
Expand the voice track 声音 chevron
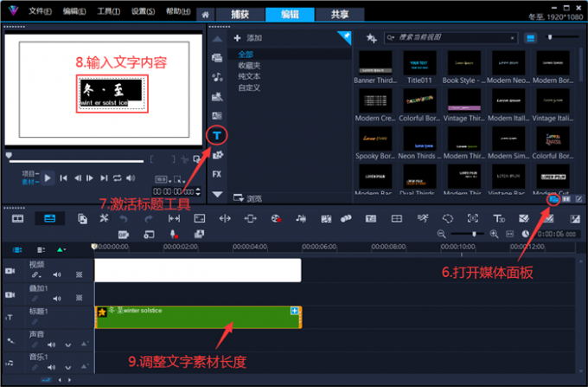pos(67,345)
